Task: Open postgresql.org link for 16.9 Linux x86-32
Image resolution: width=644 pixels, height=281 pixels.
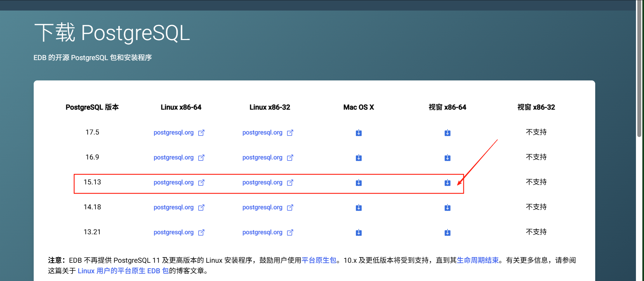Action: (x=268, y=158)
